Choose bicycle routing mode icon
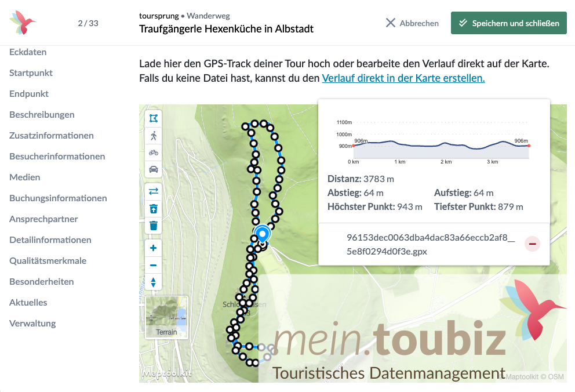 [153, 153]
